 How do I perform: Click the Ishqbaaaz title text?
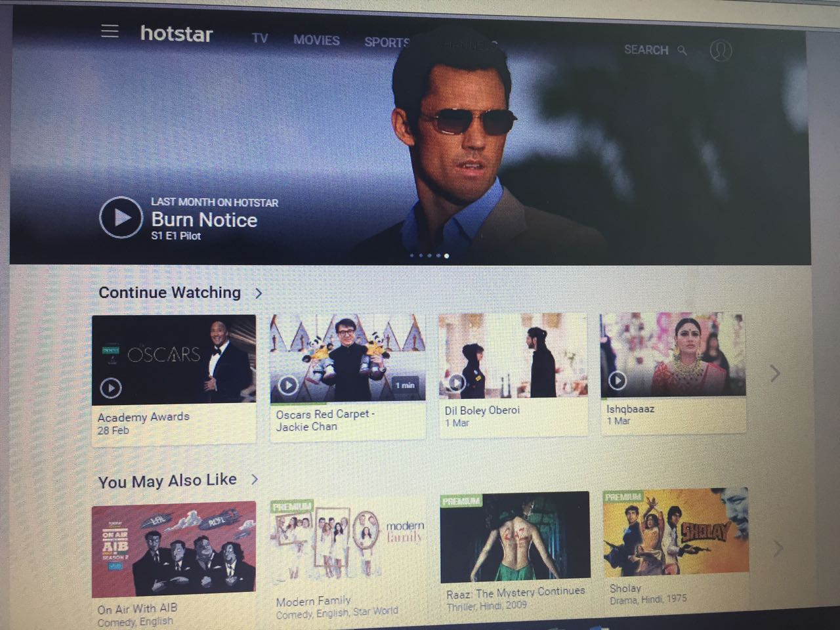click(x=630, y=409)
